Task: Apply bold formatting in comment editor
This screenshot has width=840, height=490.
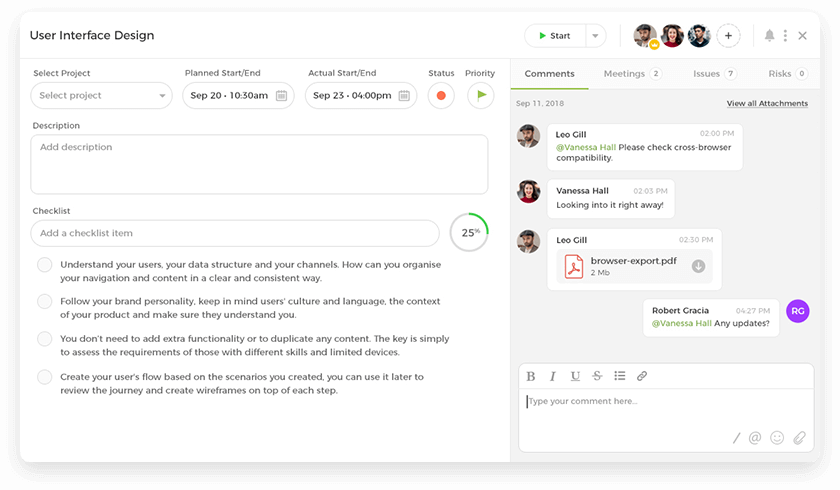Action: tap(531, 376)
